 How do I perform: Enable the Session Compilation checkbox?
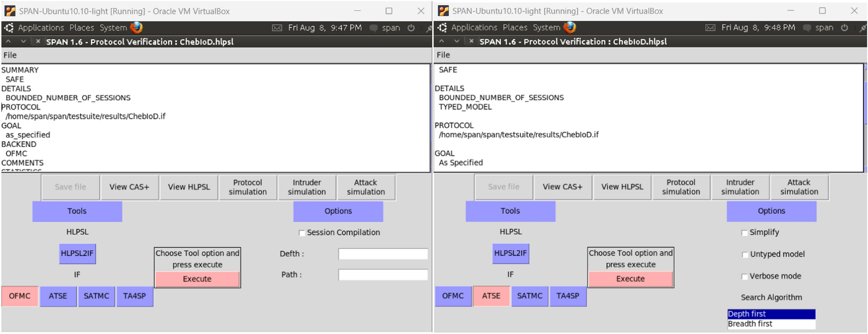pyautogui.click(x=302, y=233)
